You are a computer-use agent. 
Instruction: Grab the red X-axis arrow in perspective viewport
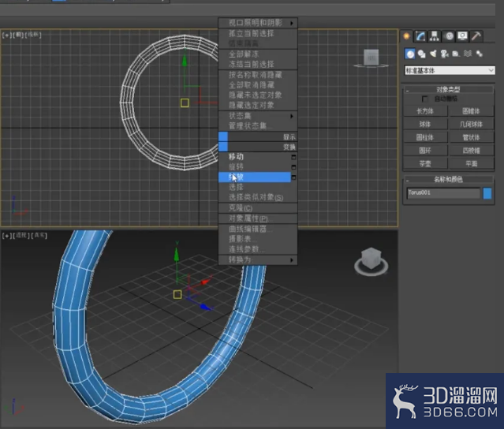point(207,282)
